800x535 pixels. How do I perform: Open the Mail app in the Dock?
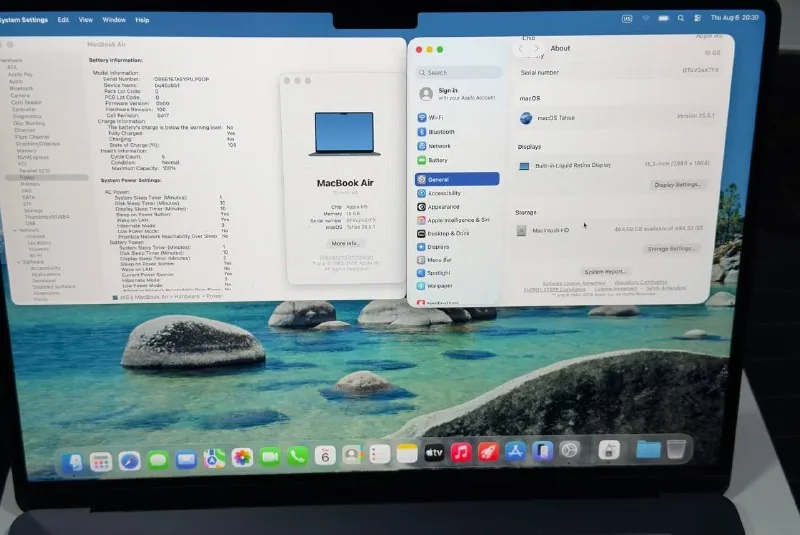pyautogui.click(x=186, y=460)
